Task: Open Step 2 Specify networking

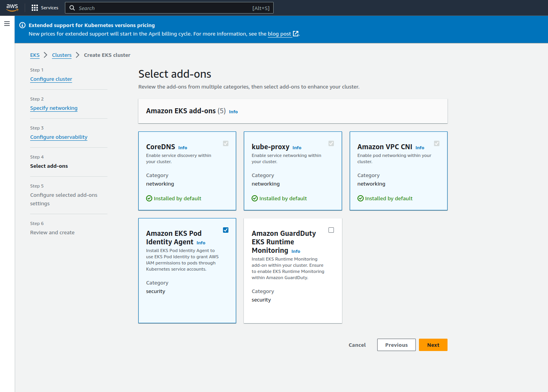Action: tap(54, 108)
